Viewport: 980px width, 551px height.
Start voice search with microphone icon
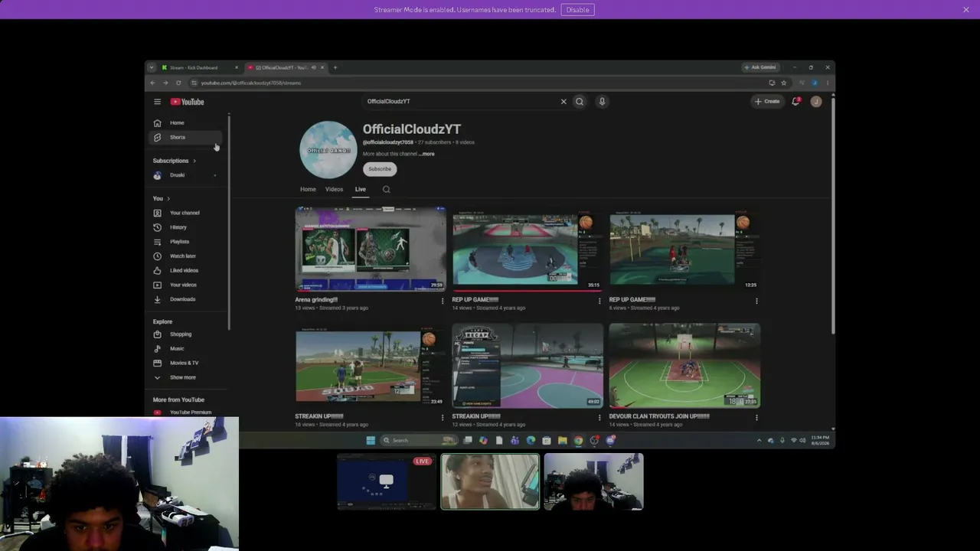coord(602,101)
